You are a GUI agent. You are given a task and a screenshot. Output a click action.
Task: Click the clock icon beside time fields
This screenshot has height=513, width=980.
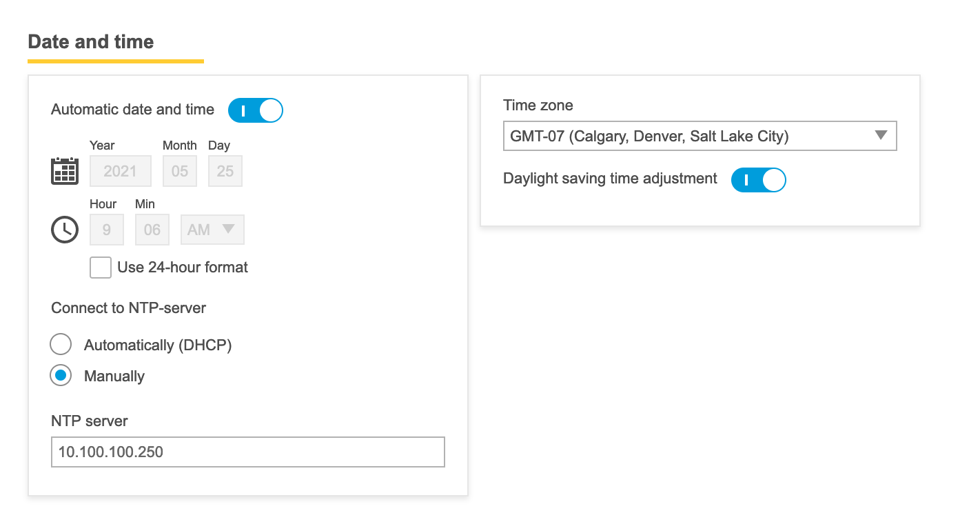pos(65,230)
